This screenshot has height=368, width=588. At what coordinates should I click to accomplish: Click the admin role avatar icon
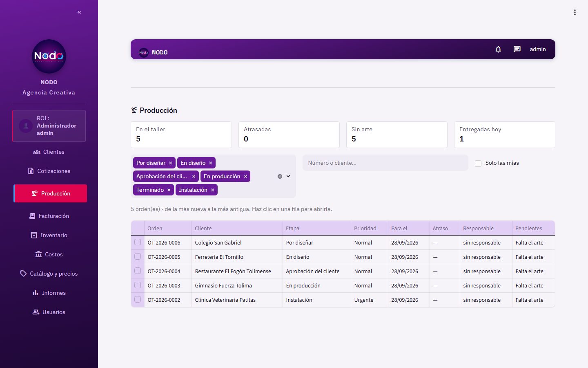point(26,126)
